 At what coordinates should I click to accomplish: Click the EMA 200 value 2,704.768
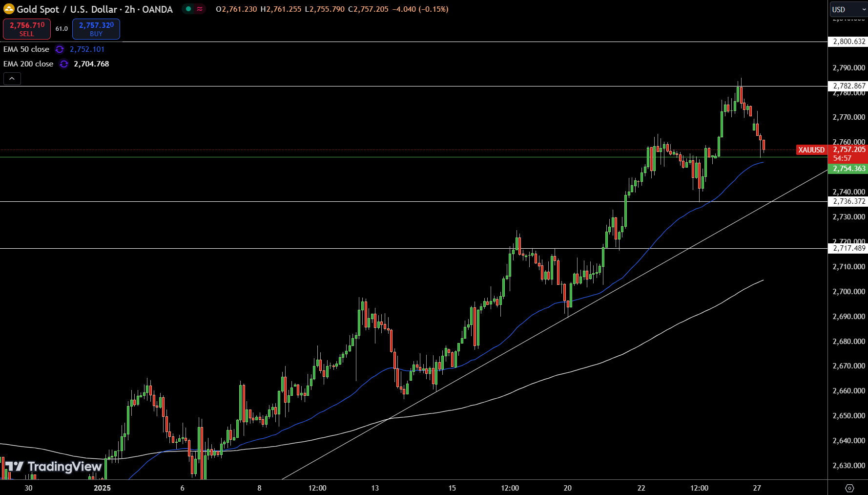[x=91, y=64]
